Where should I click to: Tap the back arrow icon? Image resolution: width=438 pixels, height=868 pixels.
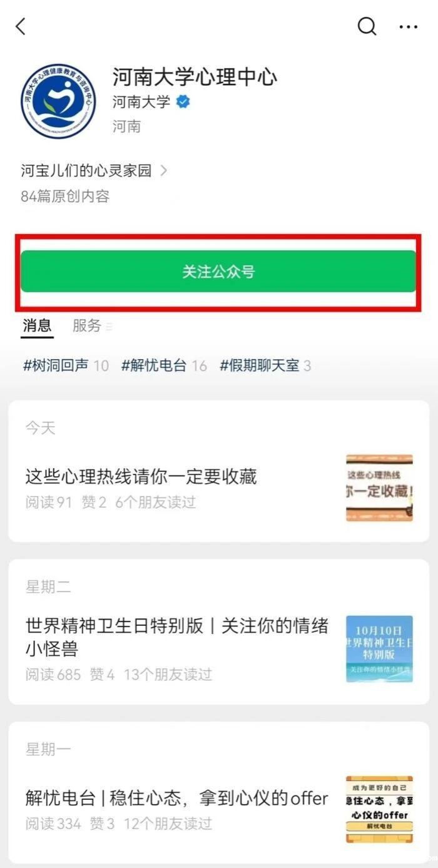coord(21,26)
